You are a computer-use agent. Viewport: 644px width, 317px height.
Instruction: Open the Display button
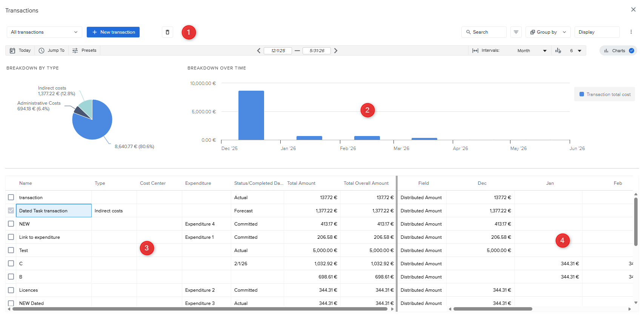pos(596,32)
